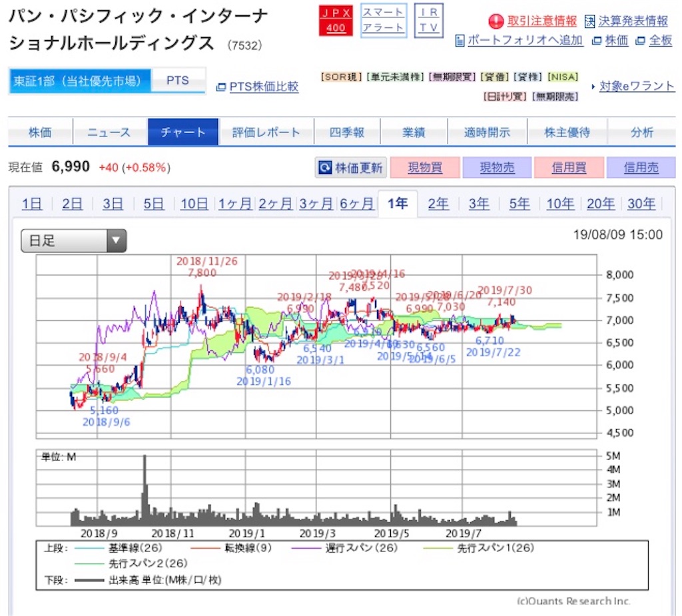The image size is (682, 616).
Task: Switch chart range to 1日
Action: 32,204
